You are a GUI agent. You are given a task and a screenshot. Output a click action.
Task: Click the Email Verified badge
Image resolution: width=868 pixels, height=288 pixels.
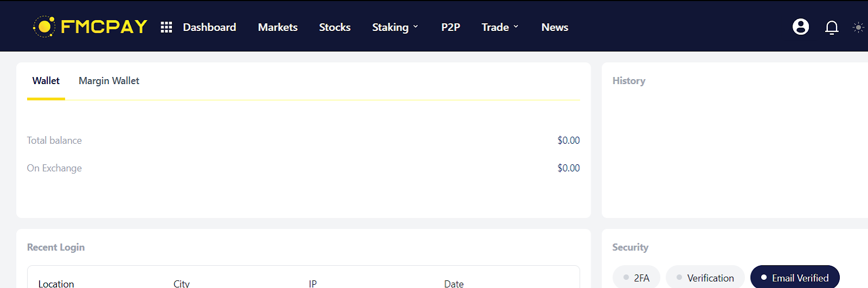[795, 278]
